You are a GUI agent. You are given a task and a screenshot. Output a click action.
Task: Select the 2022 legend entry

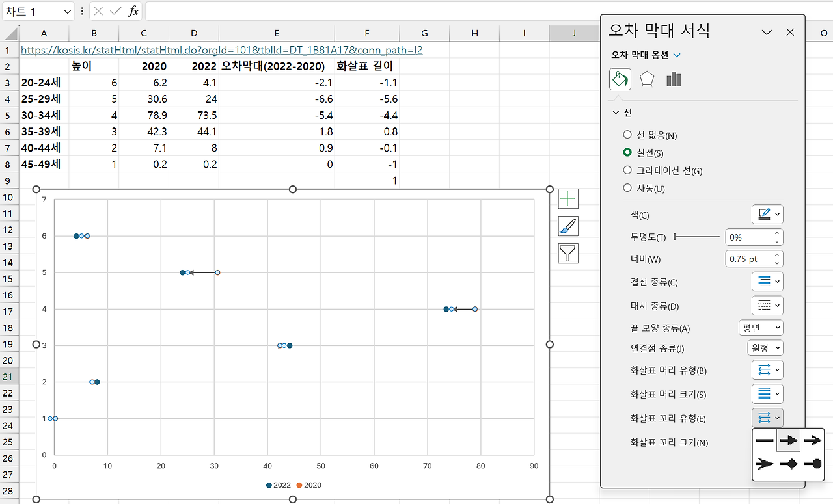click(278, 485)
